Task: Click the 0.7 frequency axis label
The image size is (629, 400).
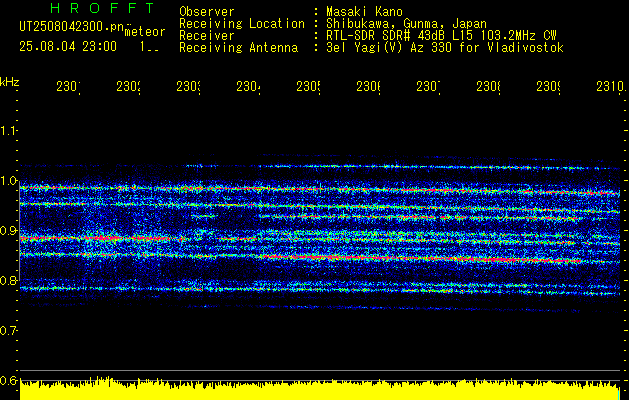Action: point(8,331)
